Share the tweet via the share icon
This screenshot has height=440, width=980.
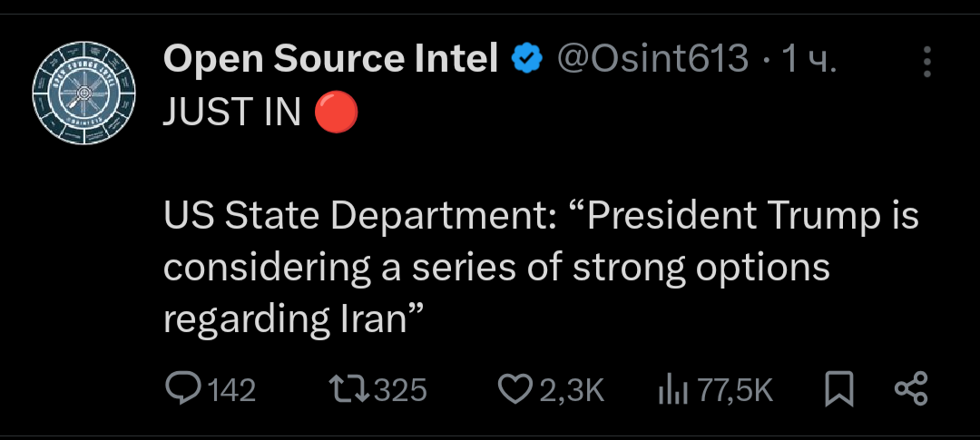[911, 389]
